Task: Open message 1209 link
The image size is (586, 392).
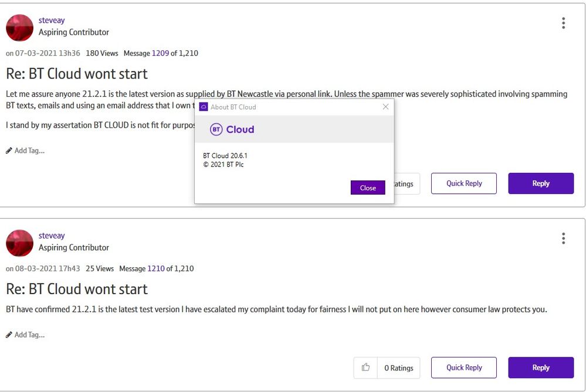Action: (160, 53)
